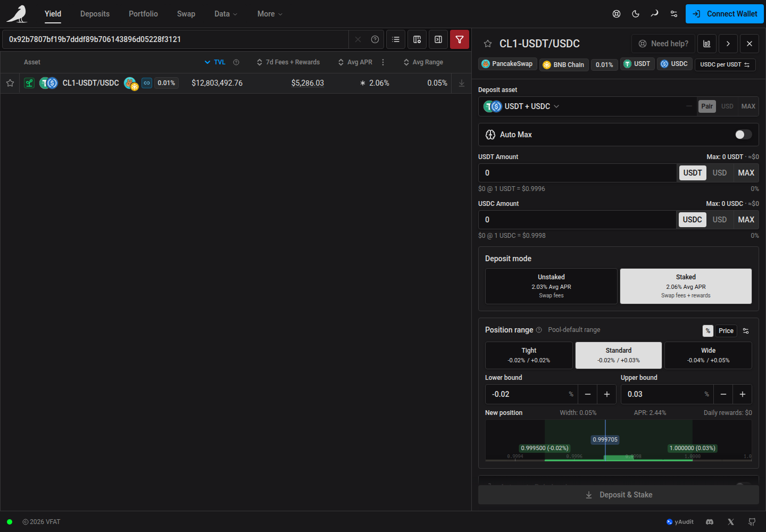The width and height of the screenshot is (766, 532).
Task: Open search help question icon
Action: click(375, 39)
